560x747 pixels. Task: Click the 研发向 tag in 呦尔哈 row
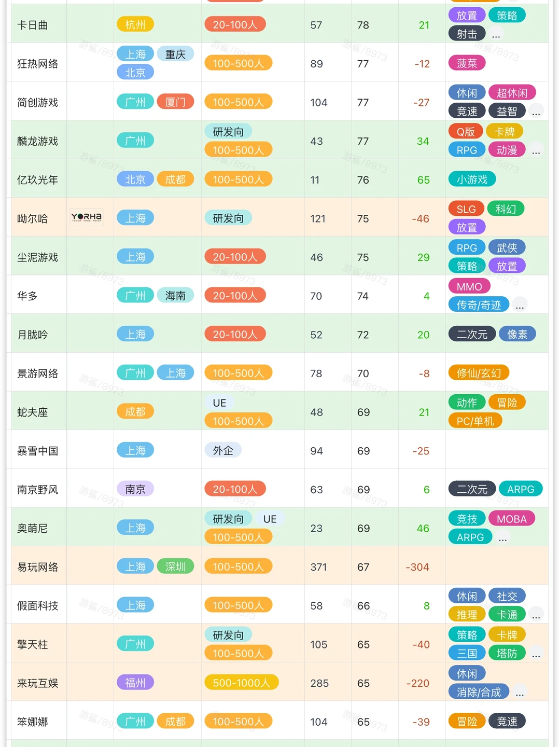point(228,218)
